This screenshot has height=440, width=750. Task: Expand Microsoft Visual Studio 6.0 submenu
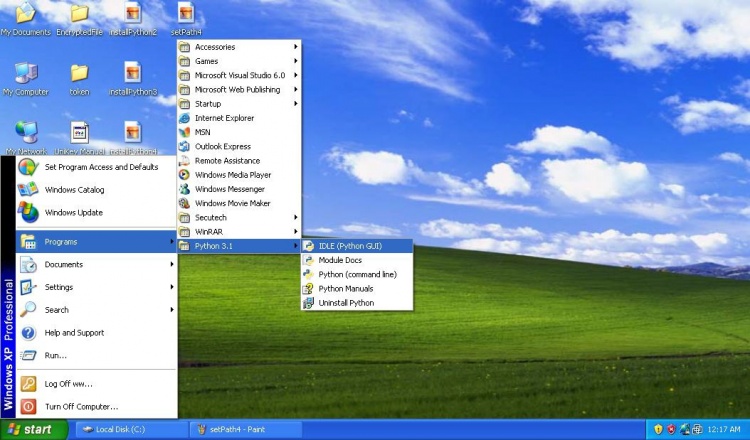point(239,76)
